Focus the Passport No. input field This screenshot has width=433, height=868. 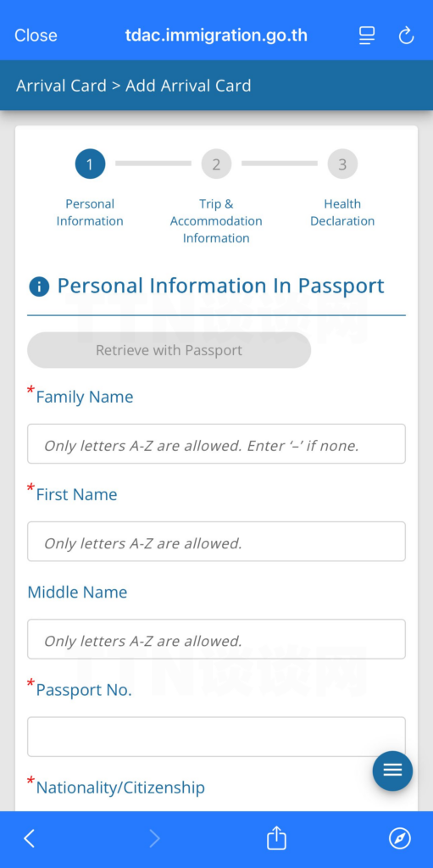pos(217,737)
